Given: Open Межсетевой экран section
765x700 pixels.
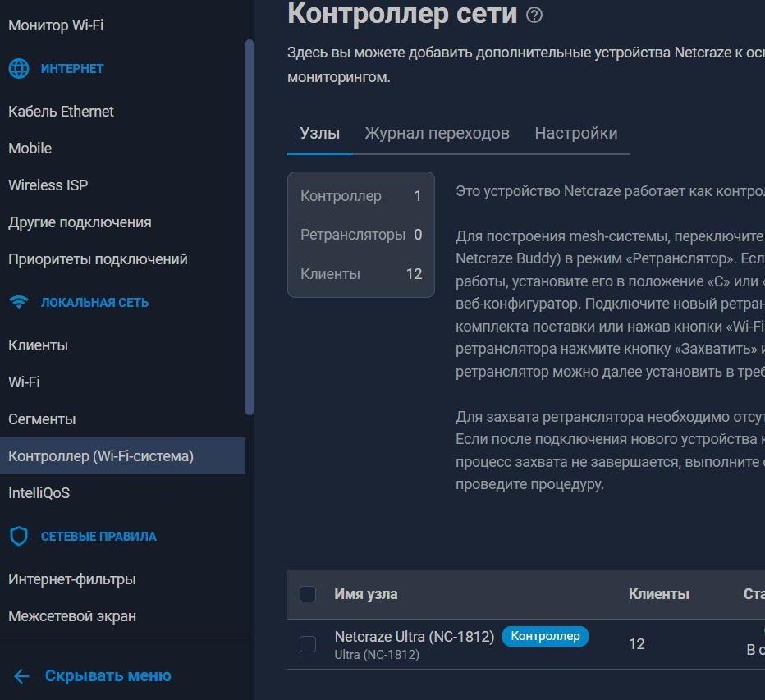Looking at the screenshot, I should coord(72,616).
